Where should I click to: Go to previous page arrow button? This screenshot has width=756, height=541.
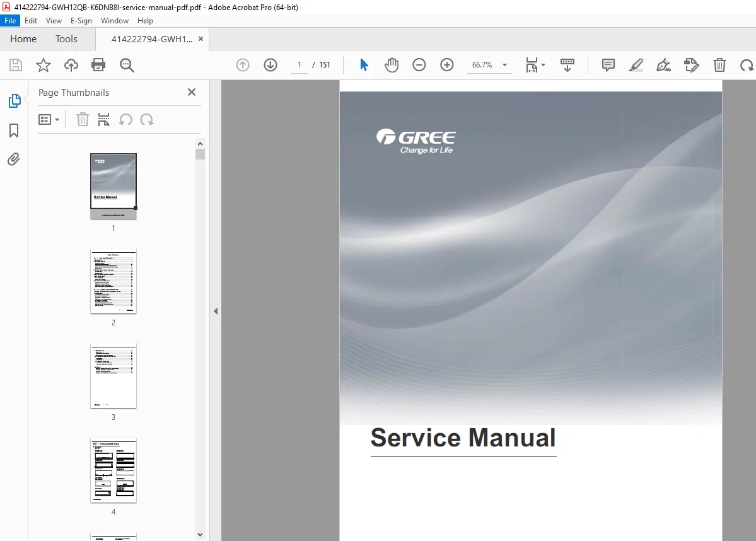tap(243, 64)
